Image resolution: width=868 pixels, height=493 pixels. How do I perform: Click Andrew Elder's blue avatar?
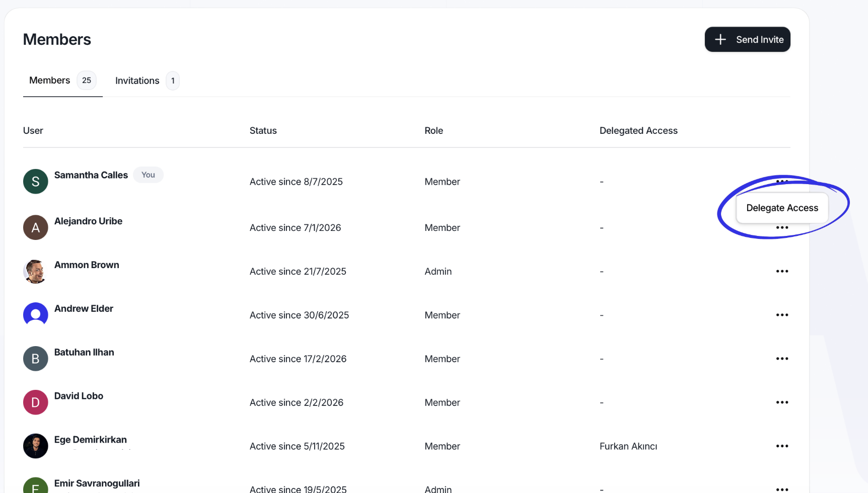coord(36,315)
